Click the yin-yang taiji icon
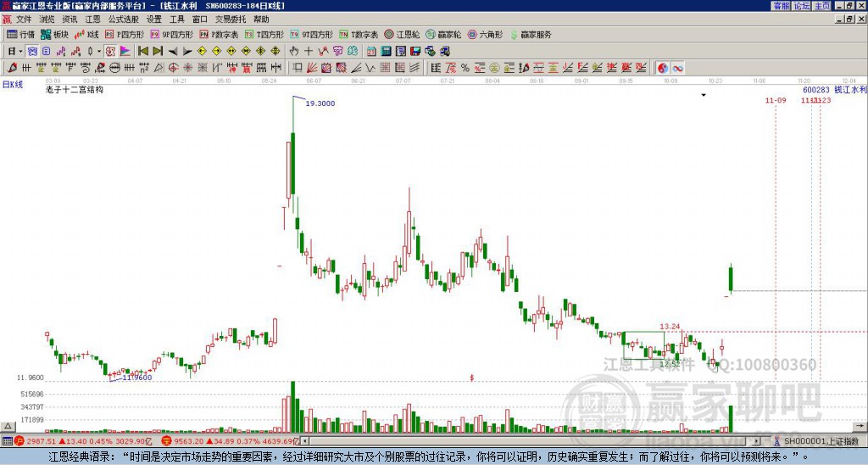This screenshot has width=868, height=465. click(662, 68)
